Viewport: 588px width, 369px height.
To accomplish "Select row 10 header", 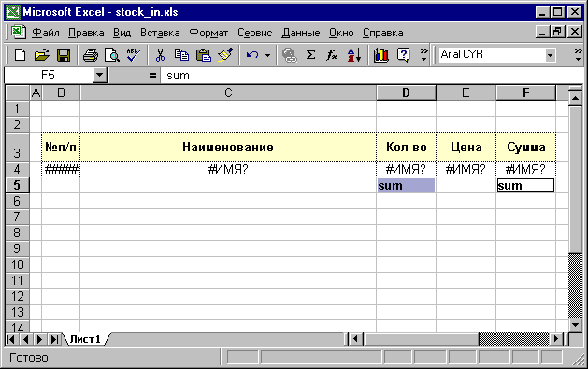I will coord(17,265).
